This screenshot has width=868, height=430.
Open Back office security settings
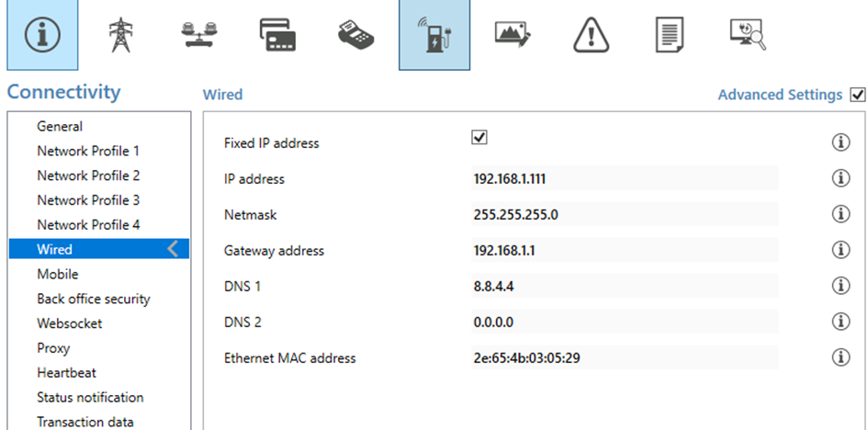point(94,299)
